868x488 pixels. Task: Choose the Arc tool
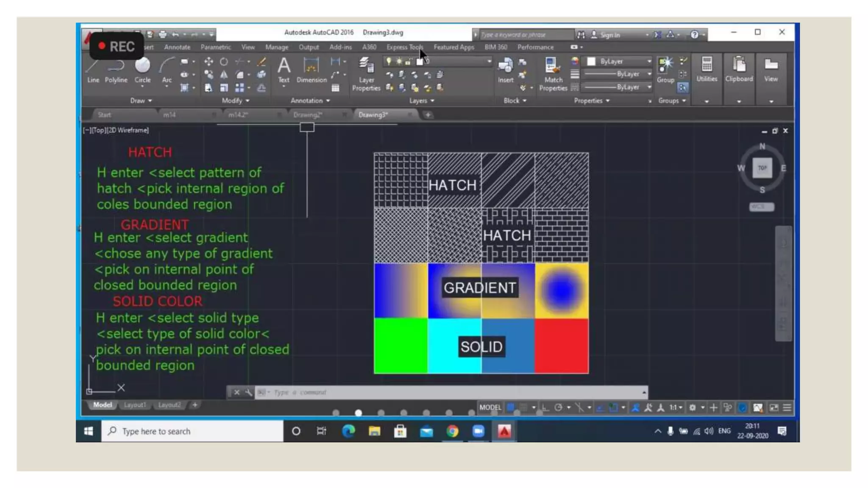(x=167, y=70)
